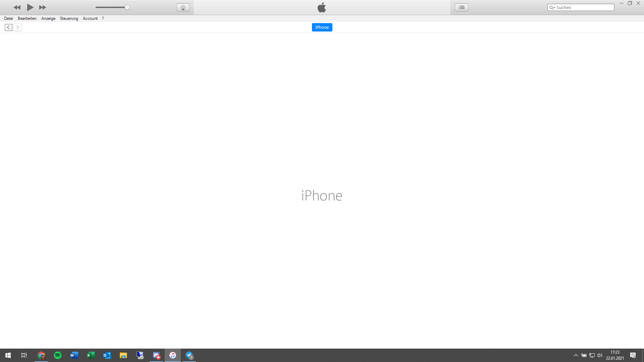Open the help question mark menu
Viewport: 644px width, 362px height.
(103, 18)
